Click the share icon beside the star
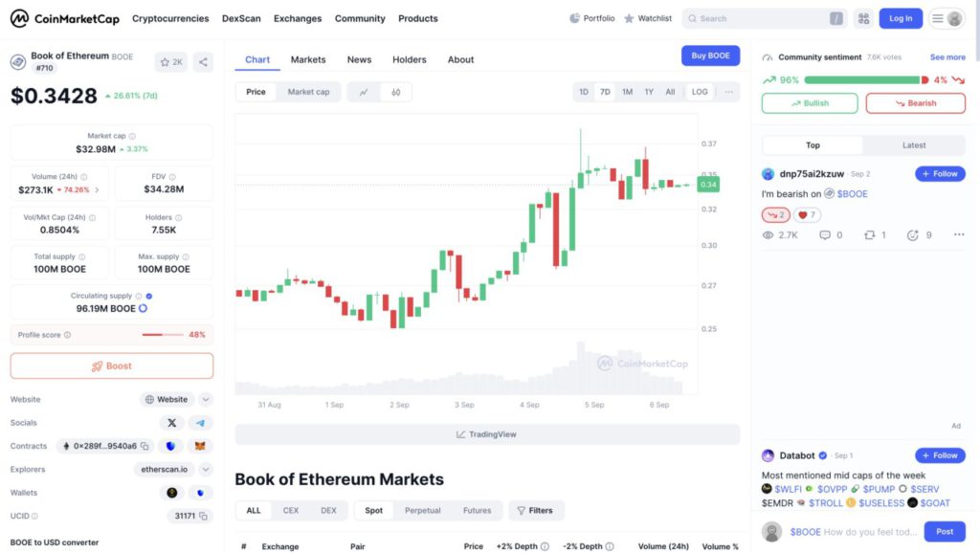980x553 pixels. tap(203, 62)
